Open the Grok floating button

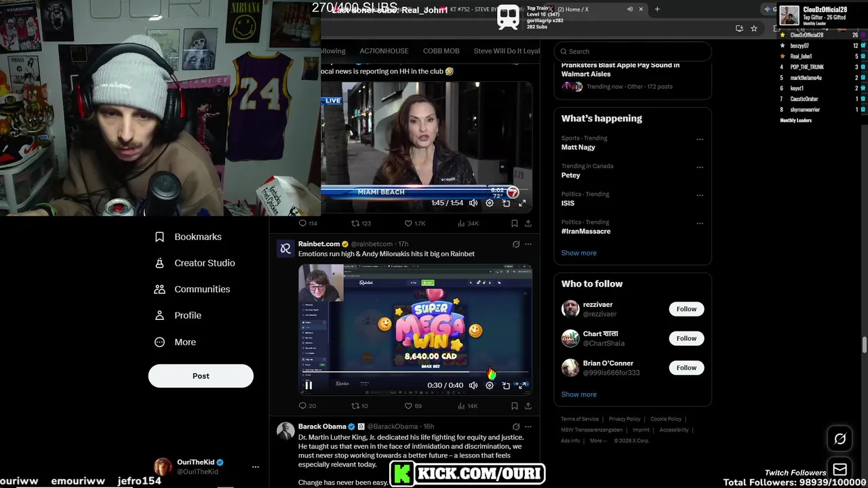840,439
